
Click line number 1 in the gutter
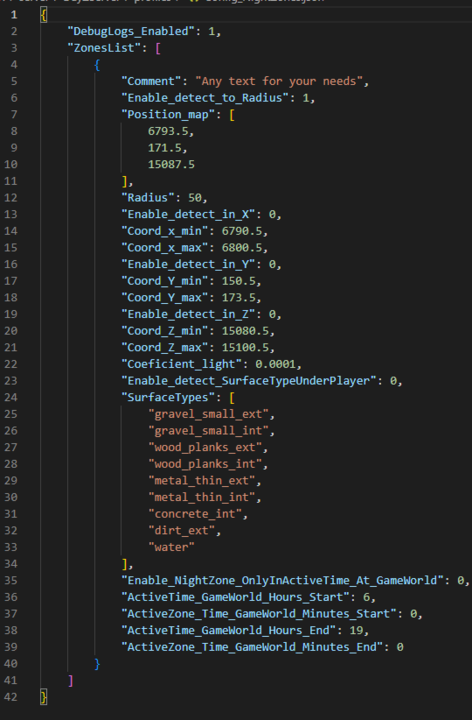pos(14,15)
